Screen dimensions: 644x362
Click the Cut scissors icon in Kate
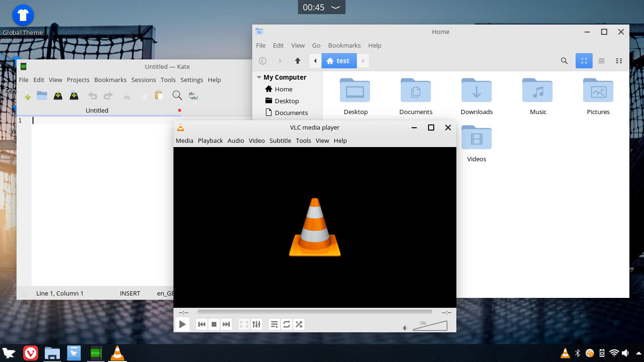coord(127,96)
